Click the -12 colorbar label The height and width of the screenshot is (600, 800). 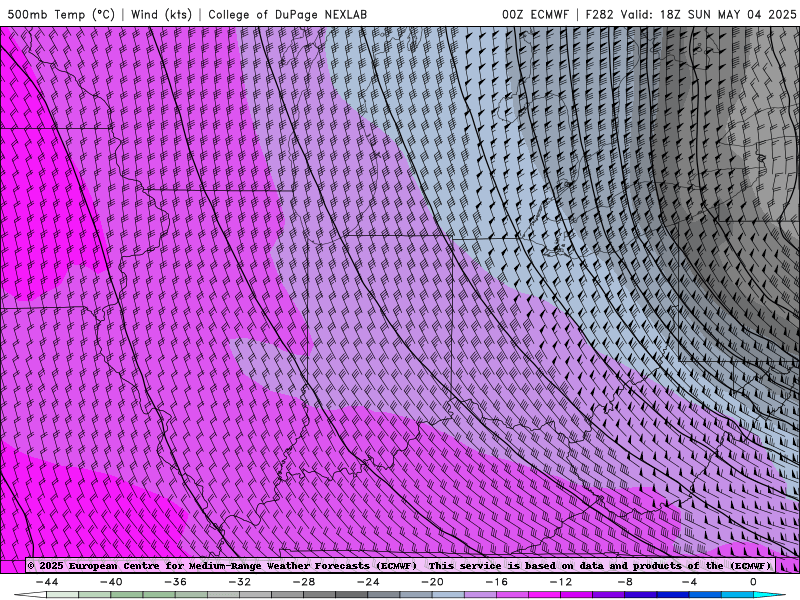click(x=561, y=582)
